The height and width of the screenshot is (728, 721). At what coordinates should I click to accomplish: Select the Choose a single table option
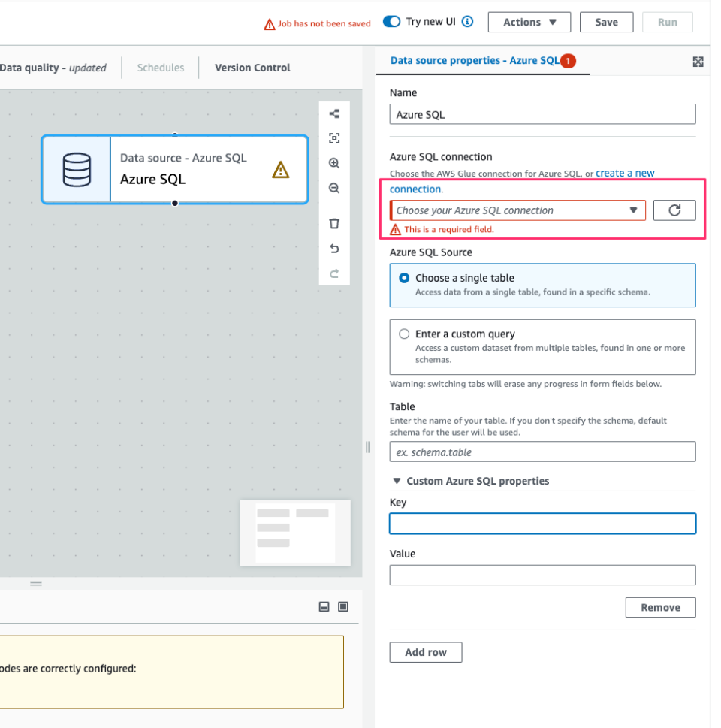[404, 277]
